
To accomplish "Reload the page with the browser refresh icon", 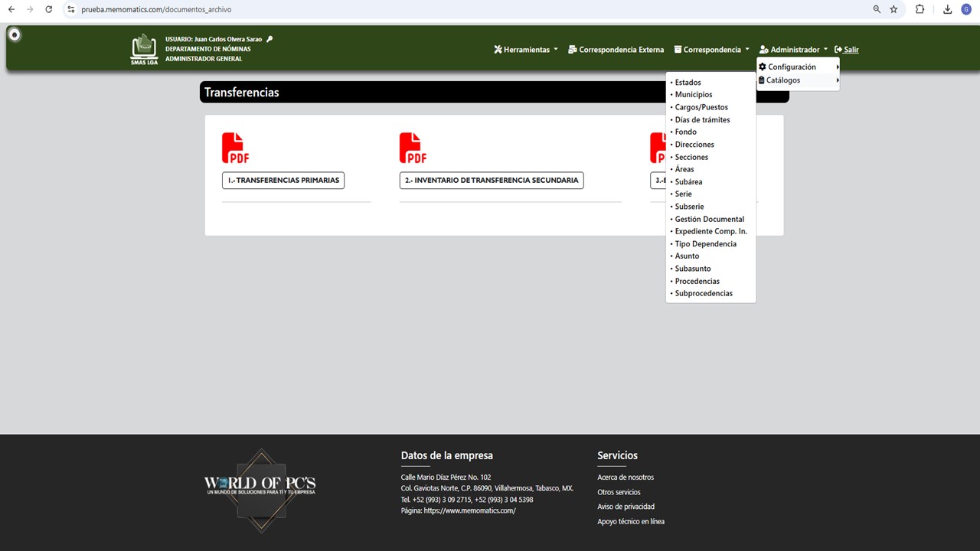I will [49, 9].
